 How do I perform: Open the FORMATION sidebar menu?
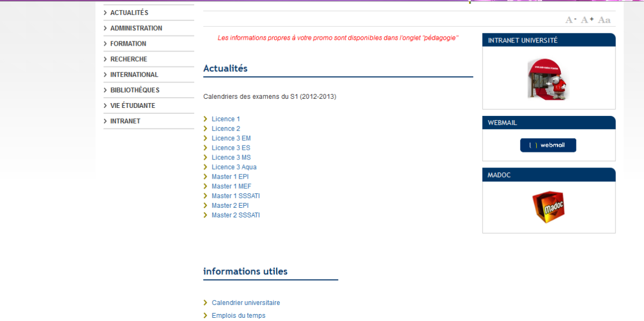point(128,44)
